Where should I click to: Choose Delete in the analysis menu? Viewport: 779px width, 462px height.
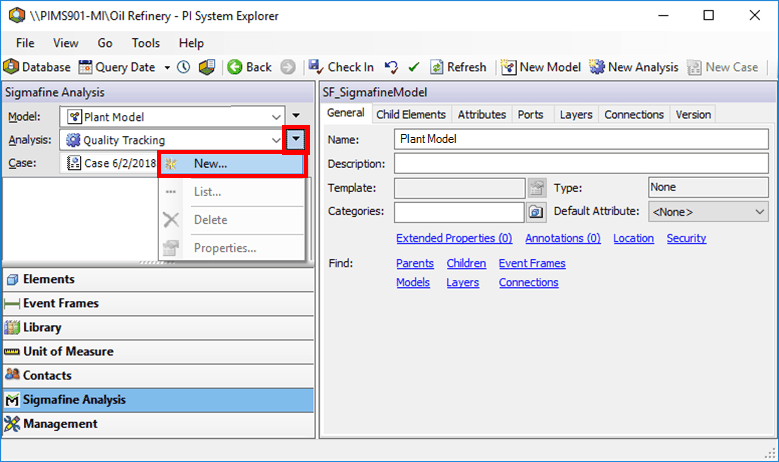tap(231, 220)
